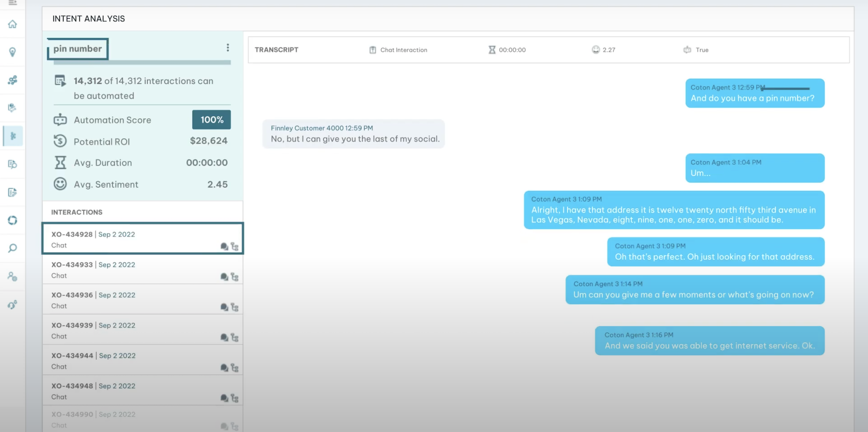
Task: Click the circular refresh sidebar icon
Action: [13, 220]
